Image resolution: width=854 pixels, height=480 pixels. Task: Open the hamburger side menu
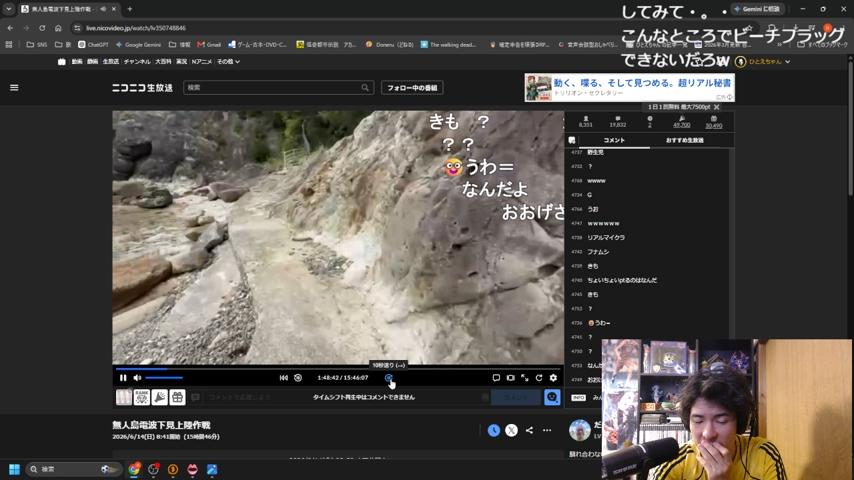[x=14, y=87]
